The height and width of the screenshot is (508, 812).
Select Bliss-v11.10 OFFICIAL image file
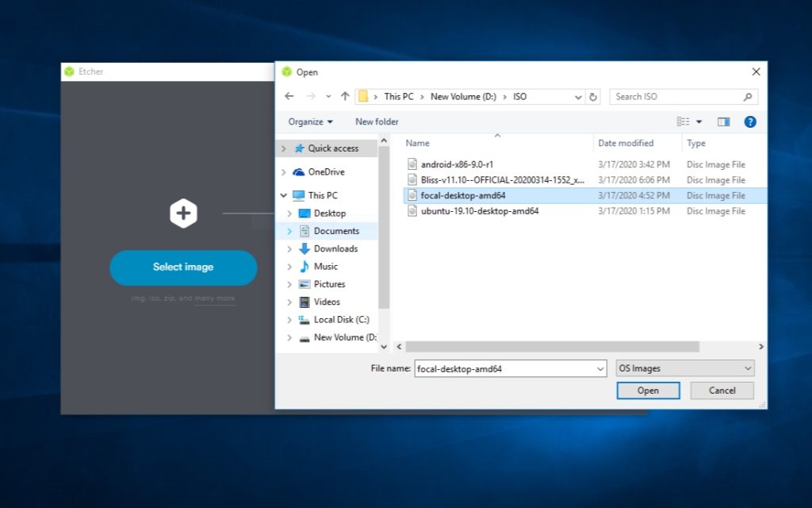click(x=502, y=180)
